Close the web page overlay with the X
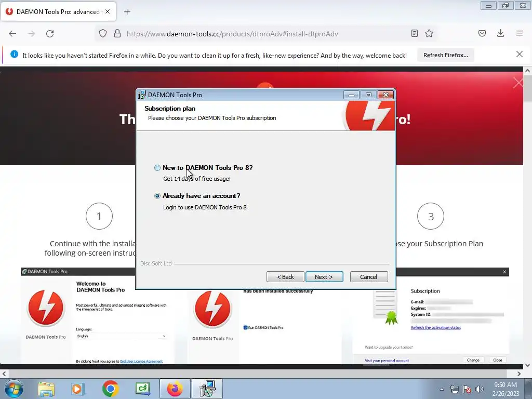The width and height of the screenshot is (532, 399). (518, 83)
